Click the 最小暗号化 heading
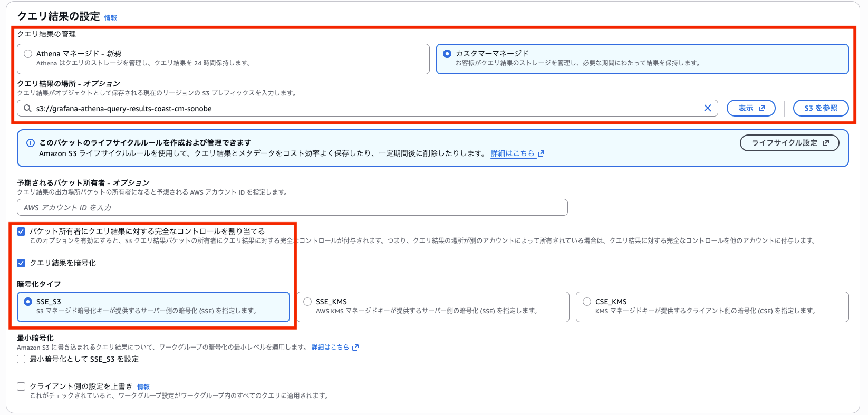The image size is (868, 415). pyautogui.click(x=35, y=337)
